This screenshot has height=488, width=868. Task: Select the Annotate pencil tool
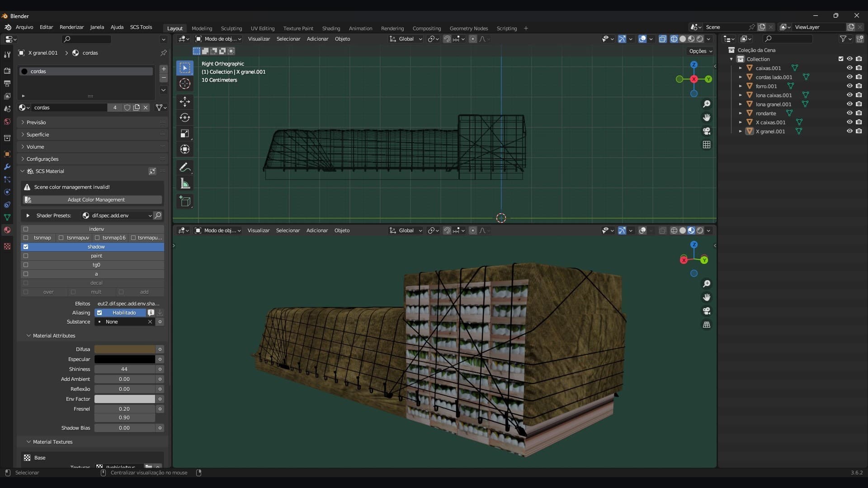(185, 167)
